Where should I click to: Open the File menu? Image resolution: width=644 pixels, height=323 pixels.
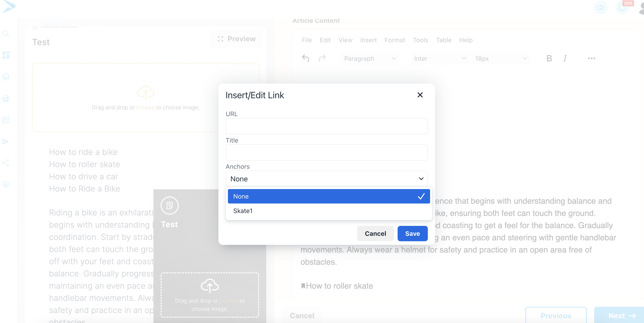pyautogui.click(x=307, y=40)
